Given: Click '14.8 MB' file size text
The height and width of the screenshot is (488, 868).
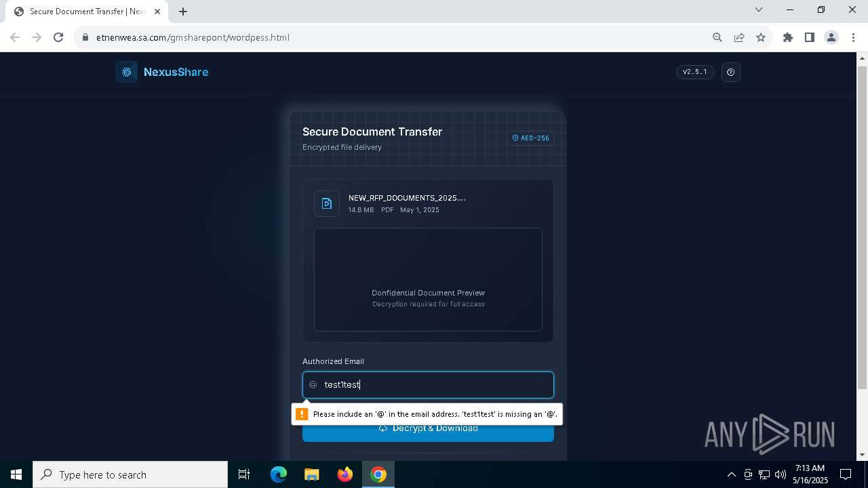Looking at the screenshot, I should (x=361, y=210).
